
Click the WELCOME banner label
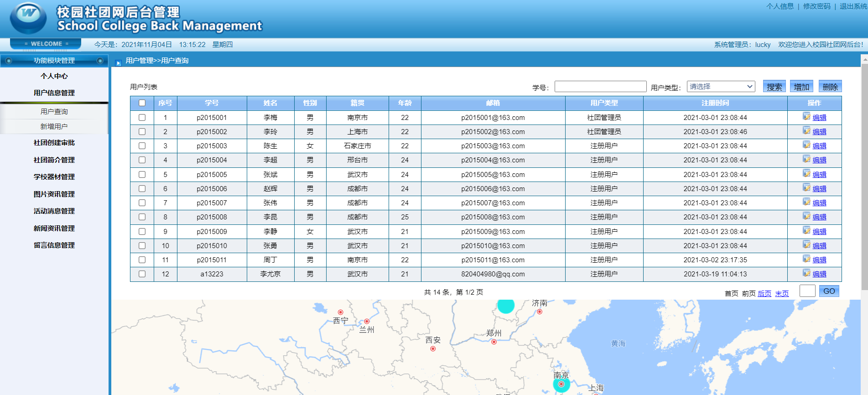tap(46, 44)
